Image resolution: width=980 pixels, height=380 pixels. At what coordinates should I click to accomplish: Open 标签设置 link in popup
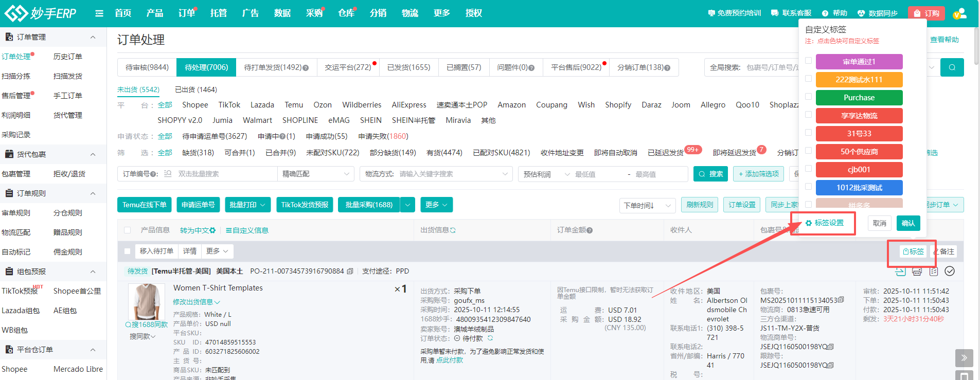[x=825, y=223]
